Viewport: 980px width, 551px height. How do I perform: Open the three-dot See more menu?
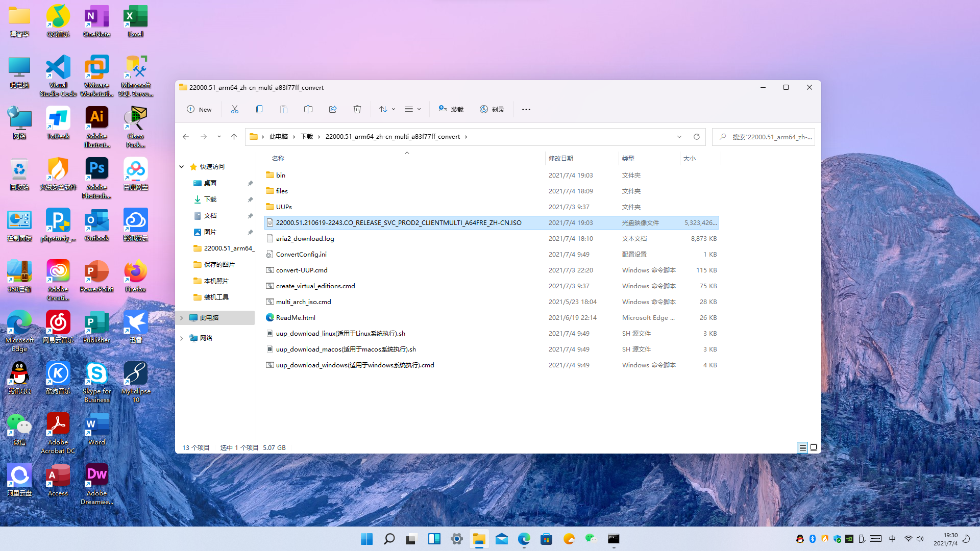click(526, 109)
